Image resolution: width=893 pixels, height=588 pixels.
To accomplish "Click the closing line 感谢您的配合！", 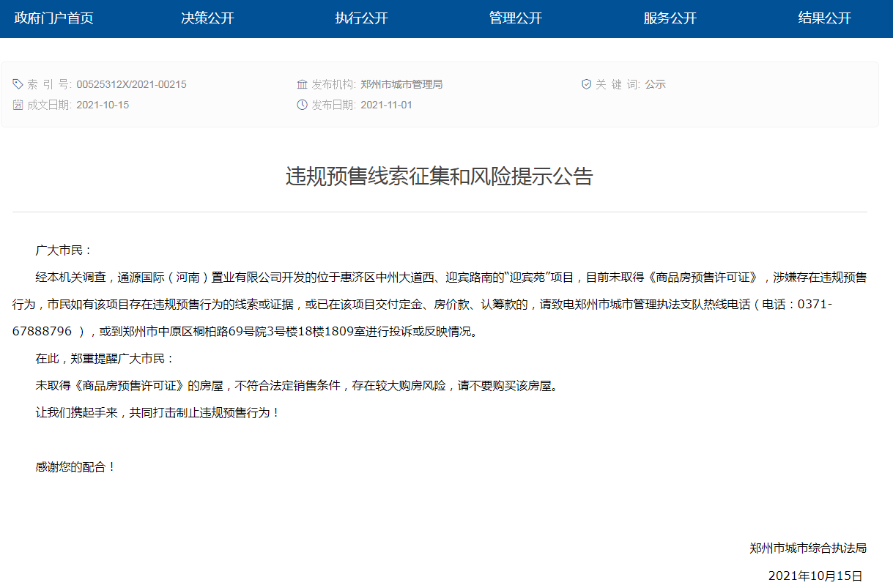I will 76,466.
